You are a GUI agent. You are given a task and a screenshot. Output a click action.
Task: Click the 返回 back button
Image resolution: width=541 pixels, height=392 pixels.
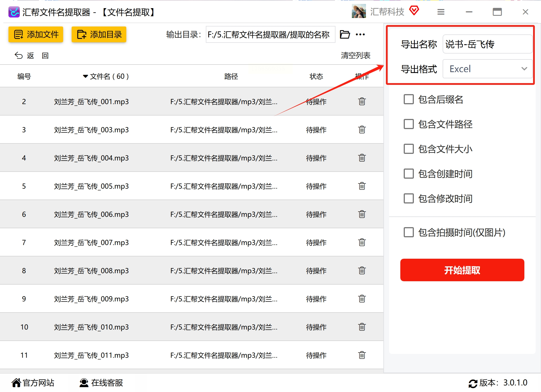click(x=32, y=56)
